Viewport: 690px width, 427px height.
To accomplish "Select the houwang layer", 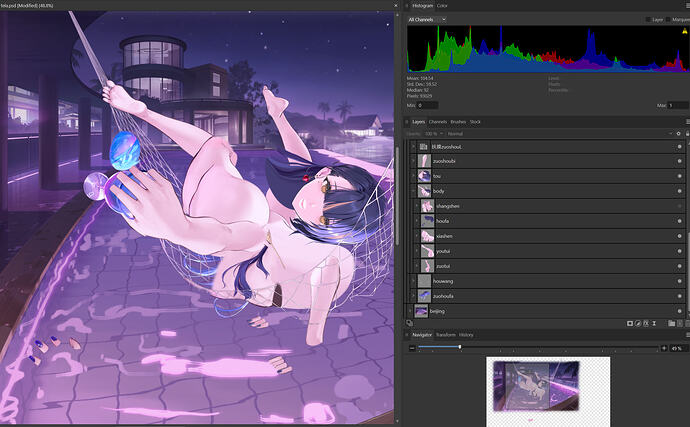I will (545, 281).
